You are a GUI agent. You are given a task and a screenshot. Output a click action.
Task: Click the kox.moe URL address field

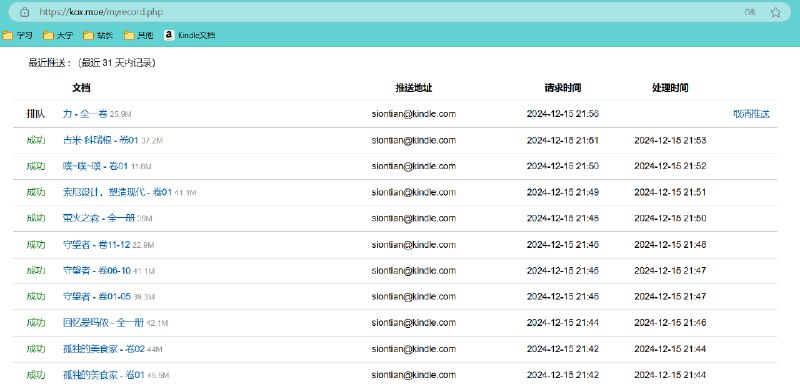click(388, 12)
